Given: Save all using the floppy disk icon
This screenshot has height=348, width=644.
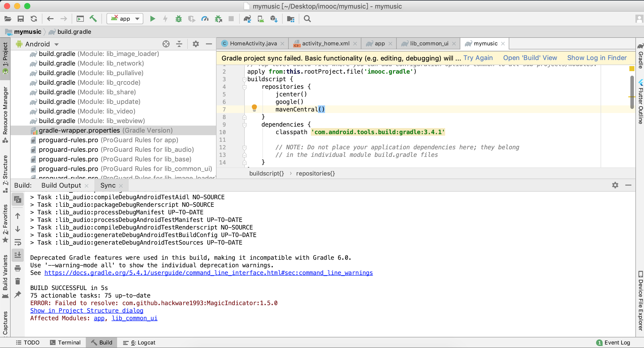Looking at the screenshot, I should click(21, 19).
